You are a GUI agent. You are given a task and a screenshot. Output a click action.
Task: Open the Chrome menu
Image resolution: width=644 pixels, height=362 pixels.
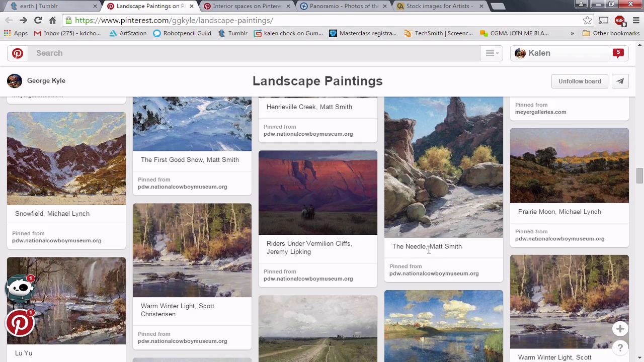click(x=635, y=20)
